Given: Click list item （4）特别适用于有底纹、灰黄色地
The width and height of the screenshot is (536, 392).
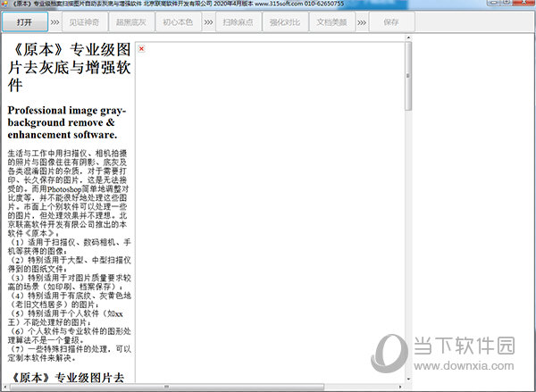Looking at the screenshot, I should 70,300.
